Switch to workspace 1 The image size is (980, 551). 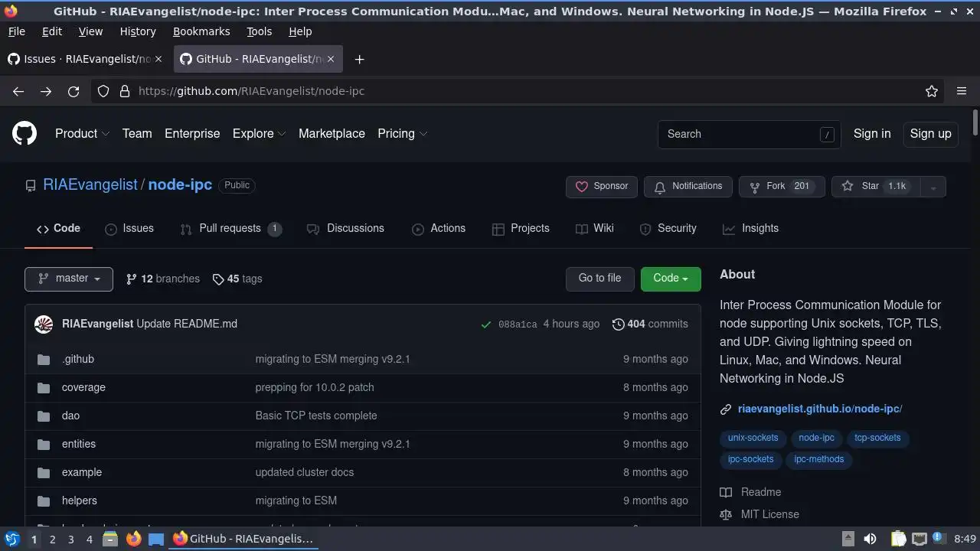pos(34,540)
